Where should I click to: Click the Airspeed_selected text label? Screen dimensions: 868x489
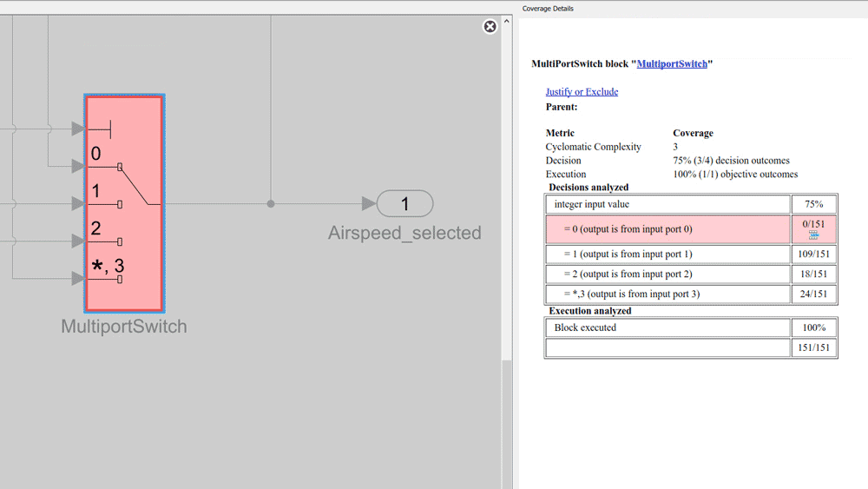(404, 233)
